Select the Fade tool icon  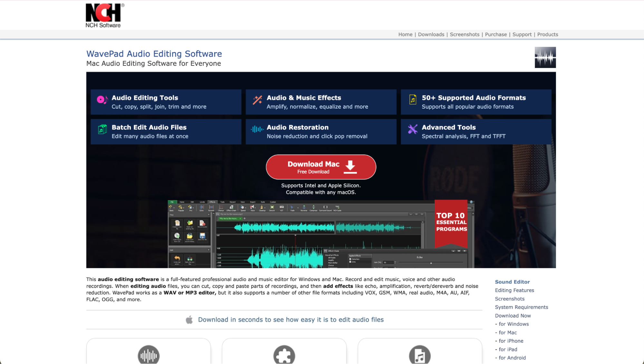pyautogui.click(x=293, y=207)
